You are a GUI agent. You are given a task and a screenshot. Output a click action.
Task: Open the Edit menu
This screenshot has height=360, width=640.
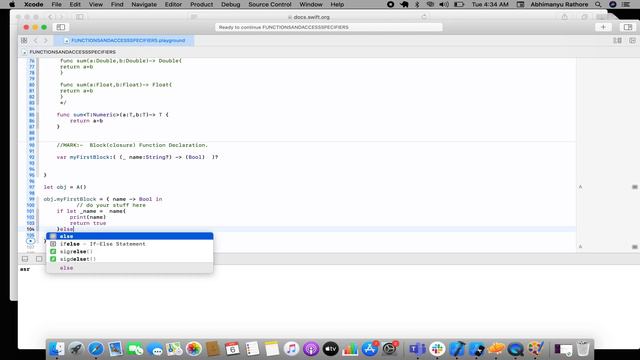tap(75, 4)
